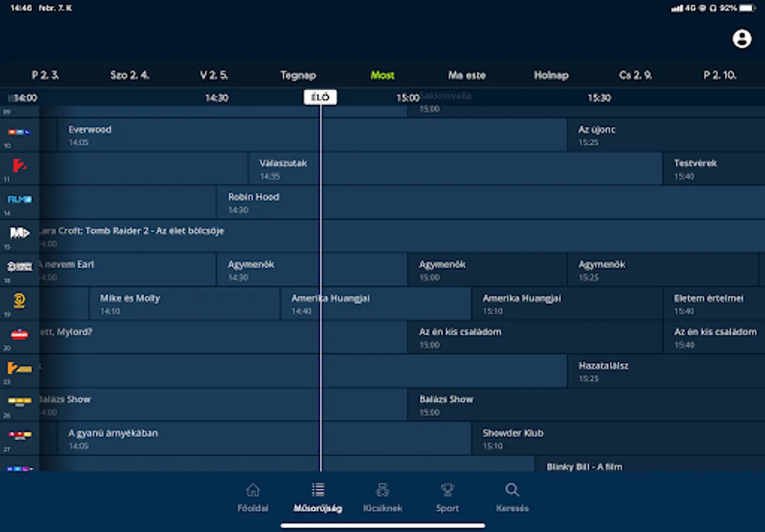The height and width of the screenshot is (532, 765).
Task: Open the Agymenők 15:00 program
Action: pos(487,270)
